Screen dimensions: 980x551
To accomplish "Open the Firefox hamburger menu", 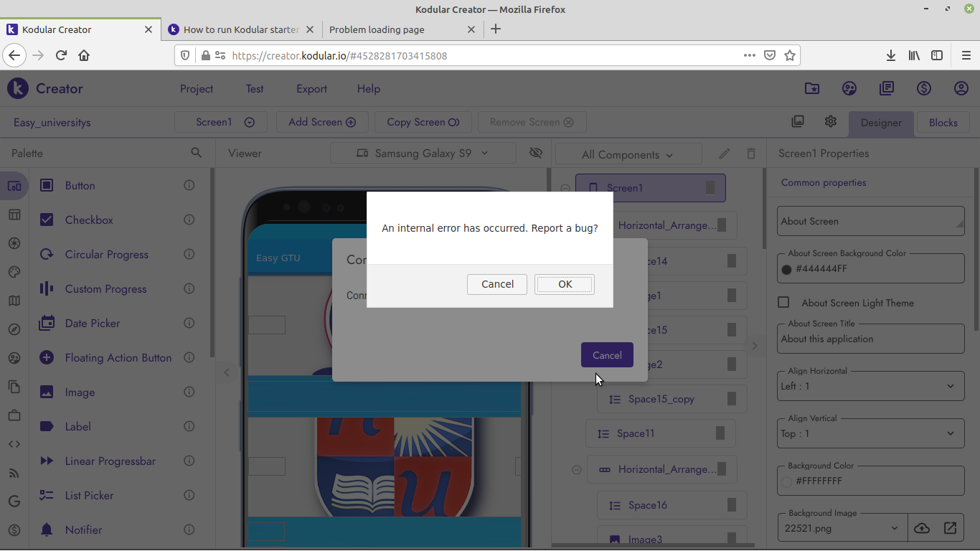I will point(966,55).
